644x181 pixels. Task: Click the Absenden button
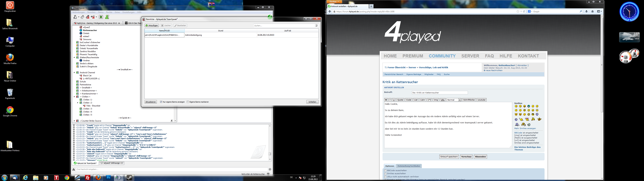tap(480, 157)
